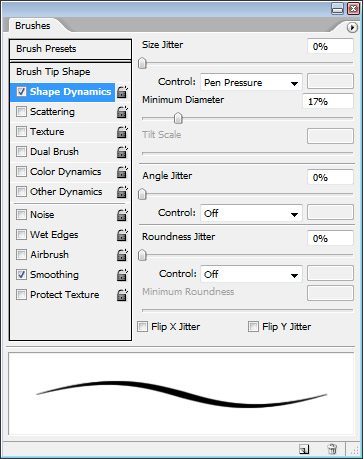Open Size Jitter Control dropdown showing Pen Pressure
Screen dimensions: 364x459
(x=251, y=82)
